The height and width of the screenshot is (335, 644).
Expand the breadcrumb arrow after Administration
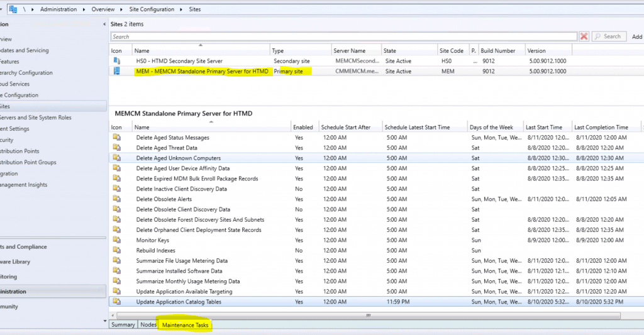point(84,9)
